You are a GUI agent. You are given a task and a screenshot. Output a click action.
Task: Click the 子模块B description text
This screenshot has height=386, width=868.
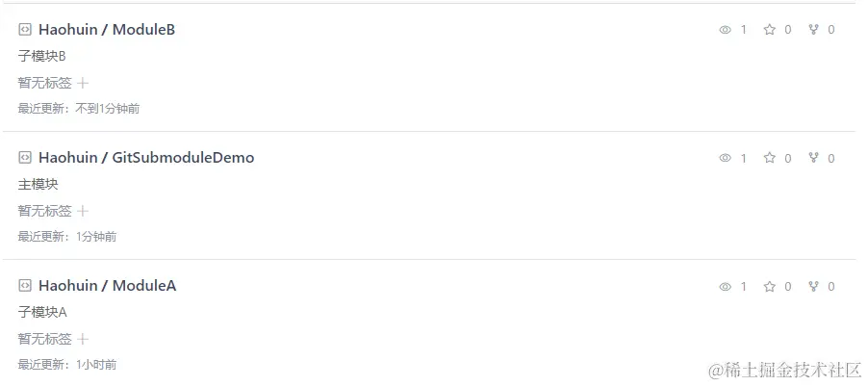pyautogui.click(x=42, y=57)
